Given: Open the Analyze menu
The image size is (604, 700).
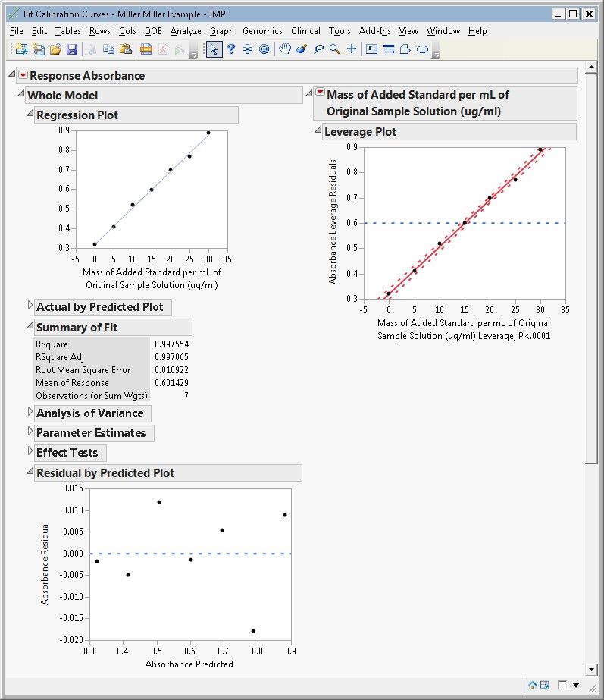Looking at the screenshot, I should pos(186,31).
